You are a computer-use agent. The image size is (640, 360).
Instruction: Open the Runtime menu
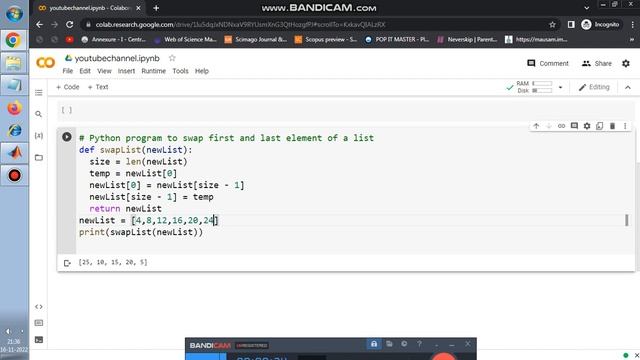[x=153, y=71]
